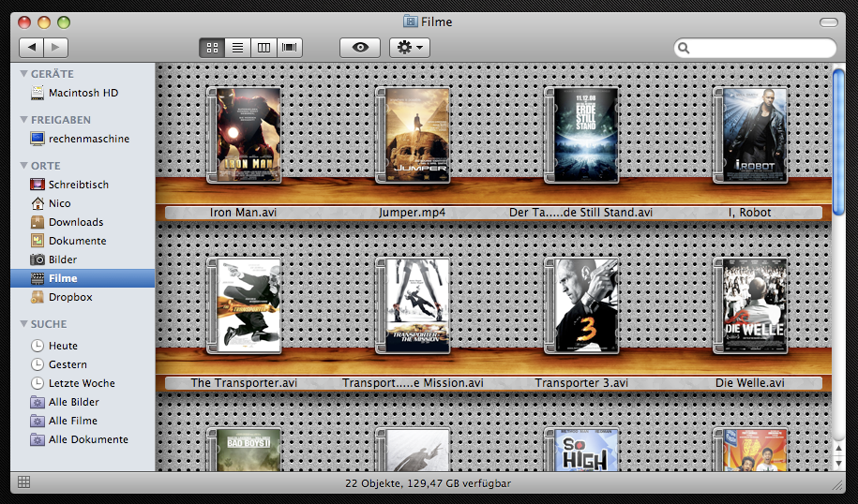The height and width of the screenshot is (504, 858).
Task: Open the Alle Bilder smart folder
Action: pyautogui.click(x=83, y=402)
